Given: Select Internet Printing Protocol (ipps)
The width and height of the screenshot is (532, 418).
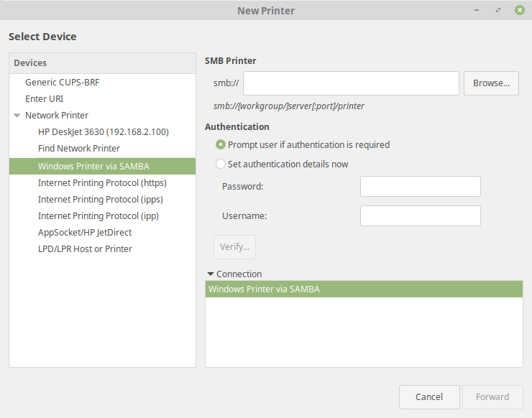Looking at the screenshot, I should tap(101, 200).
